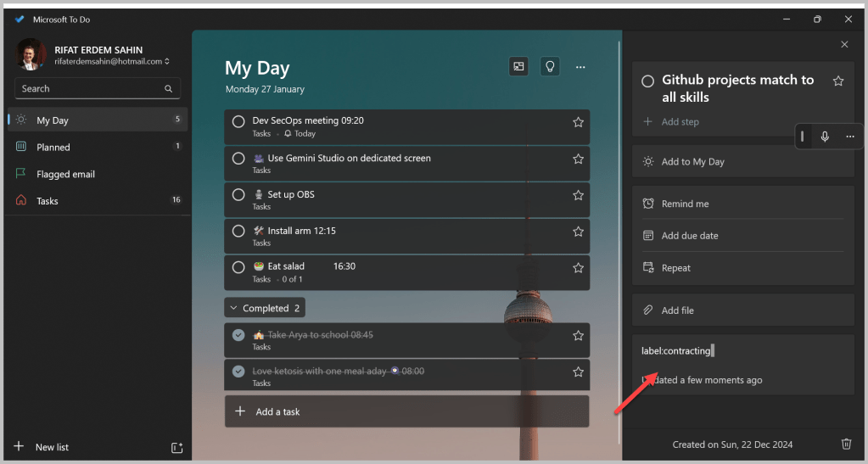Click Add due date

pyautogui.click(x=743, y=236)
